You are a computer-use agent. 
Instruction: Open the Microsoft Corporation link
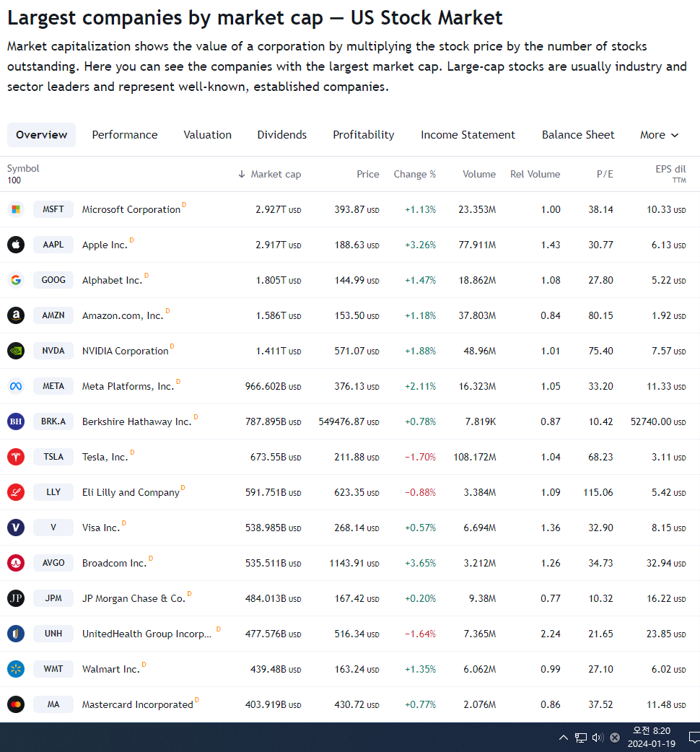coord(131,209)
